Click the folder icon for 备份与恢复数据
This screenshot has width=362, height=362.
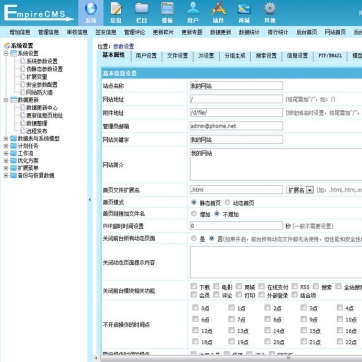click(13, 175)
